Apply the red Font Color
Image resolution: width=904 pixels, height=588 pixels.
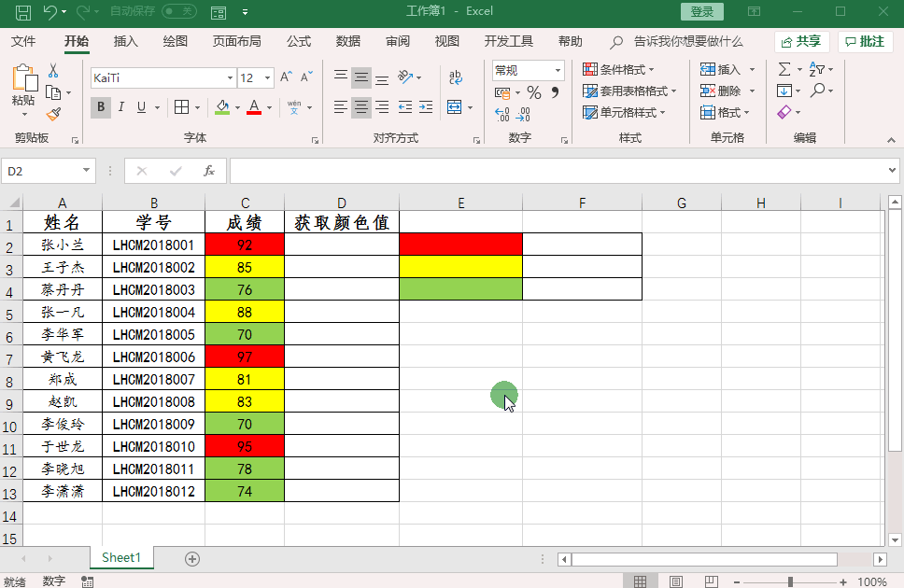(254, 107)
